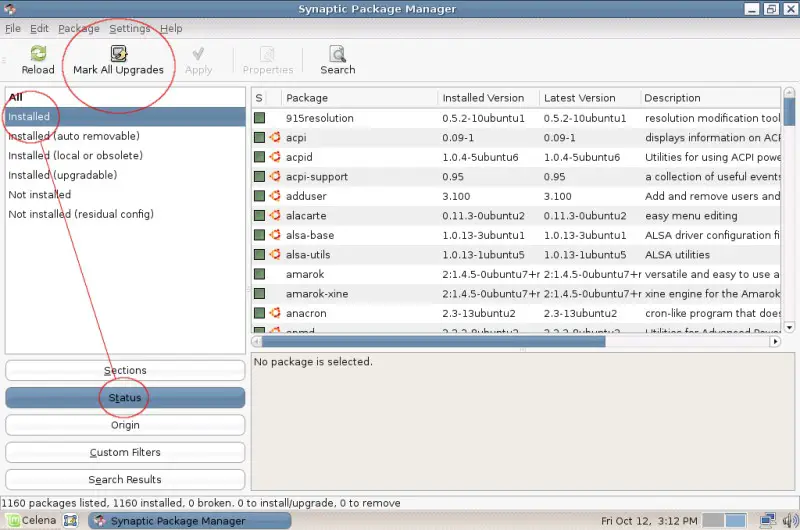The image size is (800, 530).
Task: Select the All status filter
Action: point(125,97)
